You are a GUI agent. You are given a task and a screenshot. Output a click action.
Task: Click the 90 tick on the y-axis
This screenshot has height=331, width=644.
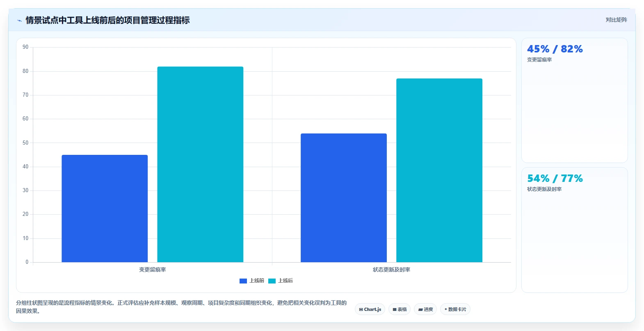coord(25,47)
